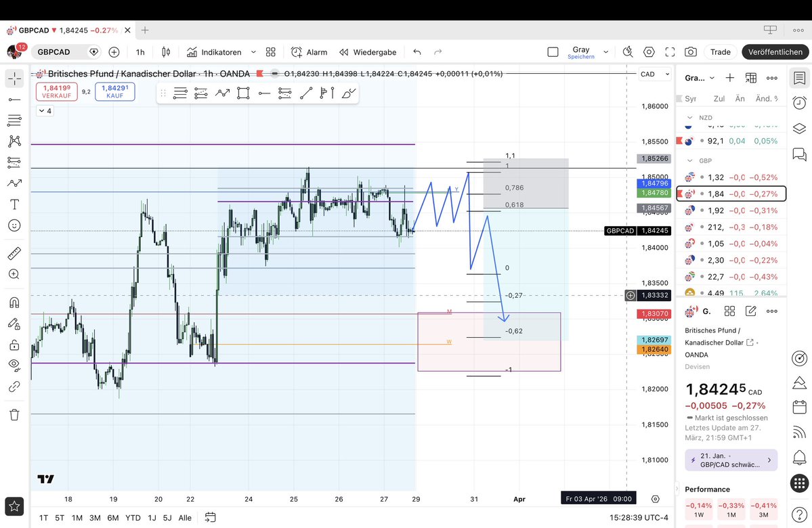
Task: Open the Fibonacci tools in left sidebar
Action: click(x=14, y=120)
